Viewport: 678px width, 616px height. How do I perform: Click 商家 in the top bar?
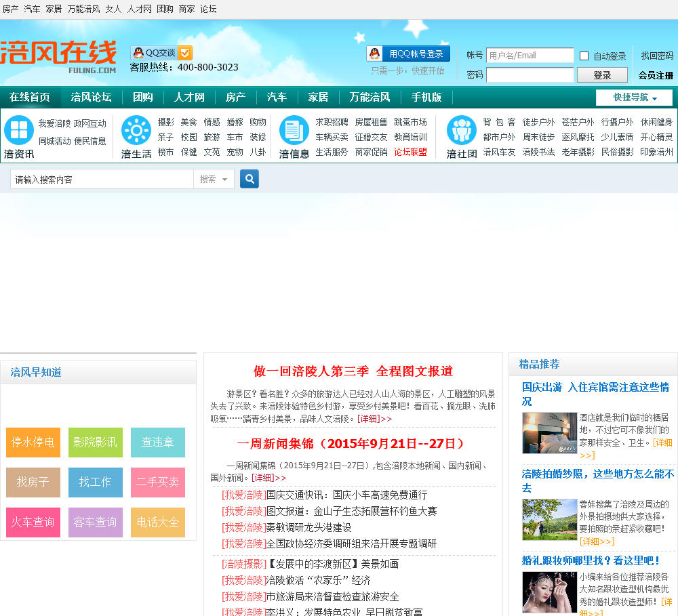pyautogui.click(x=187, y=9)
